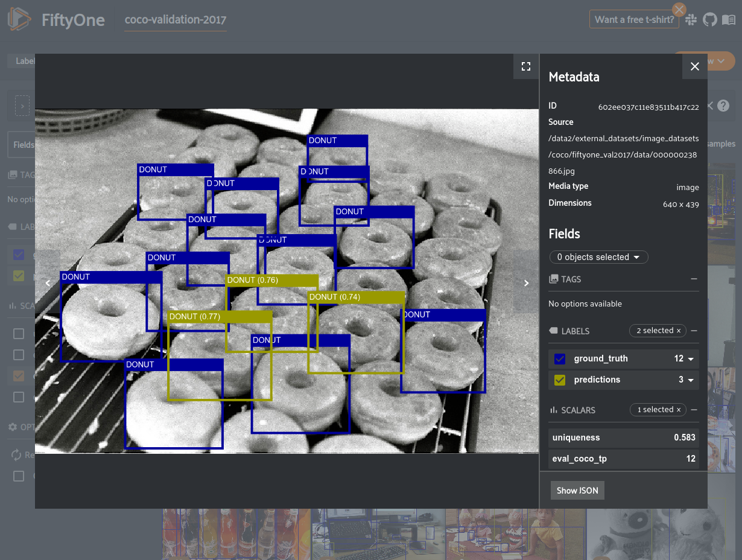Click 'Want a free t-shirt?' link
Image resolution: width=742 pixels, height=560 pixels.
pos(634,20)
